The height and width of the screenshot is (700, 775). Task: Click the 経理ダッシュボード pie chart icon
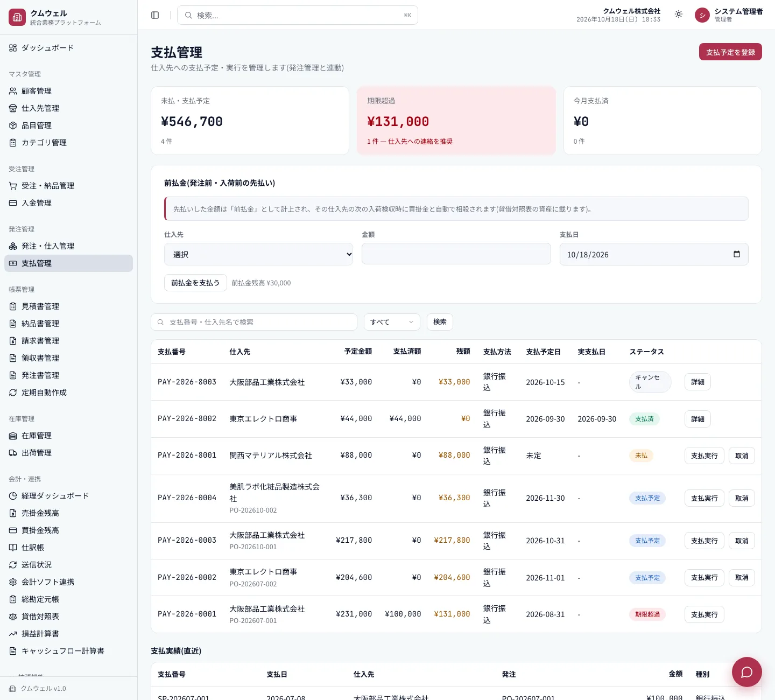[x=13, y=496]
